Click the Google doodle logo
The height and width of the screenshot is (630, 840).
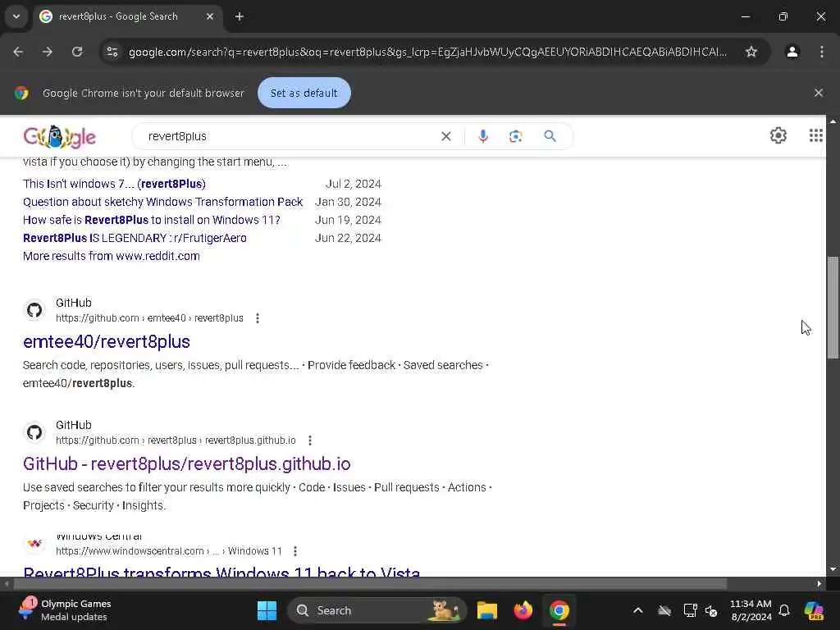click(x=59, y=137)
